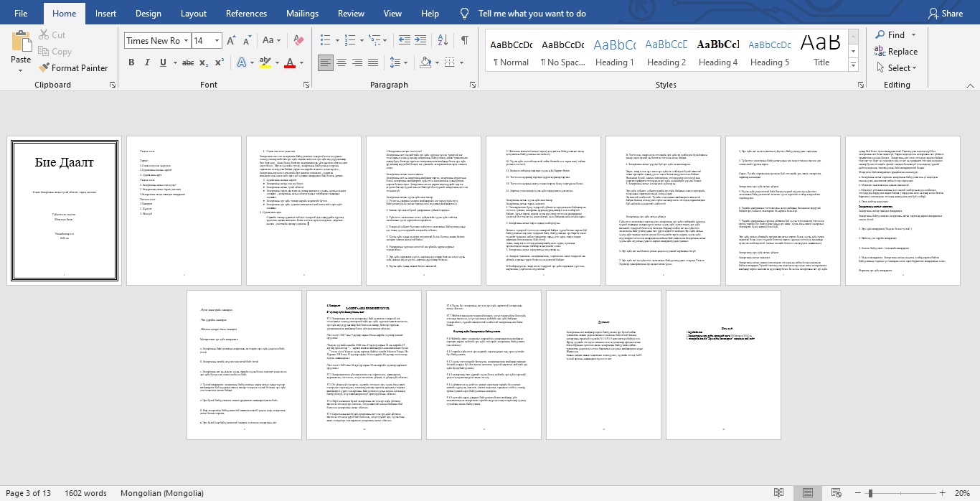This screenshot has height=501, width=980.
Task: Apply the yellow text highlight color
Action: tap(265, 62)
